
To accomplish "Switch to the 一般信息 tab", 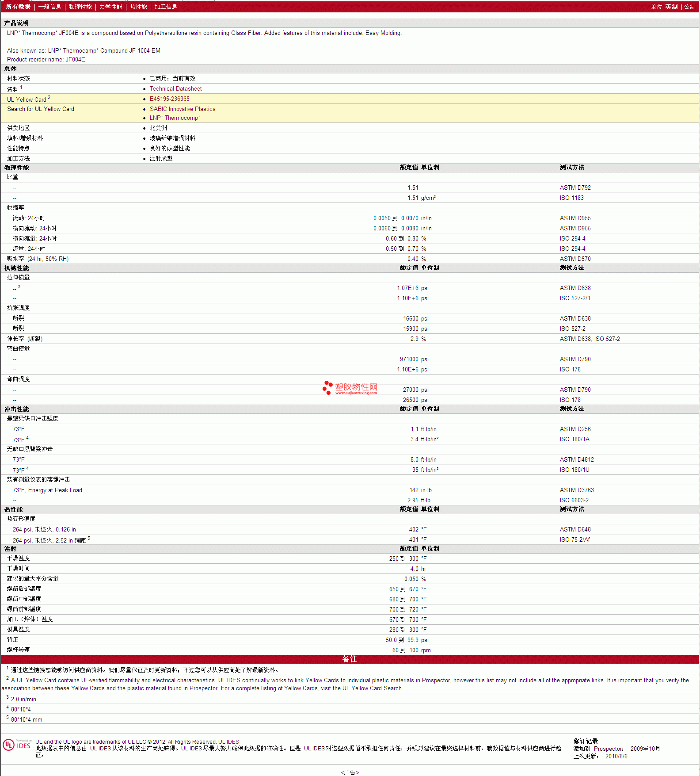I will pyautogui.click(x=49, y=7).
